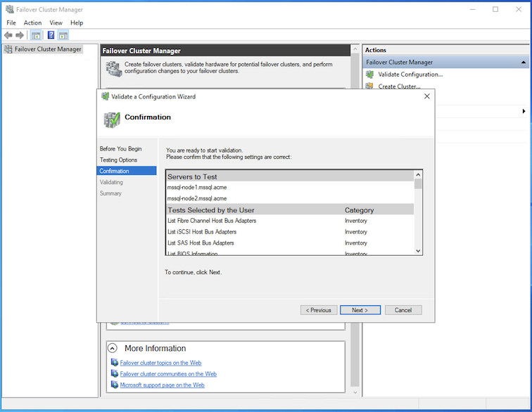Select mssql-node2.mssql.acme server entry
The width and height of the screenshot is (532, 412).
(x=197, y=198)
